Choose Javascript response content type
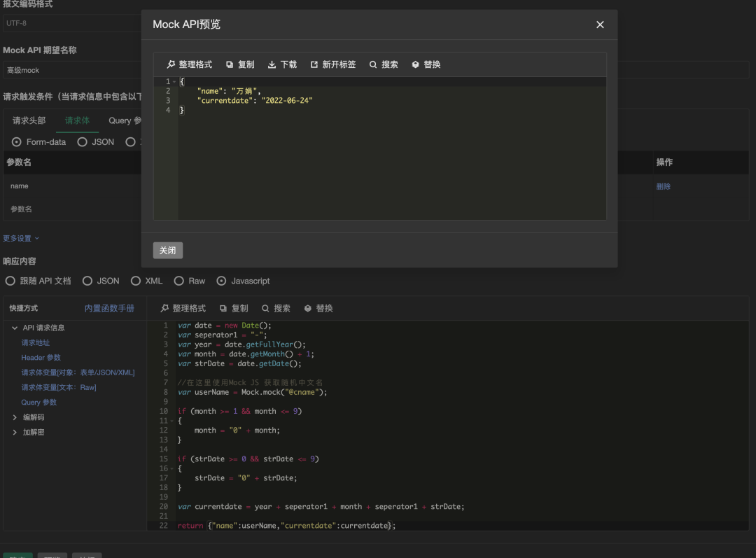The image size is (756, 558). 243,281
